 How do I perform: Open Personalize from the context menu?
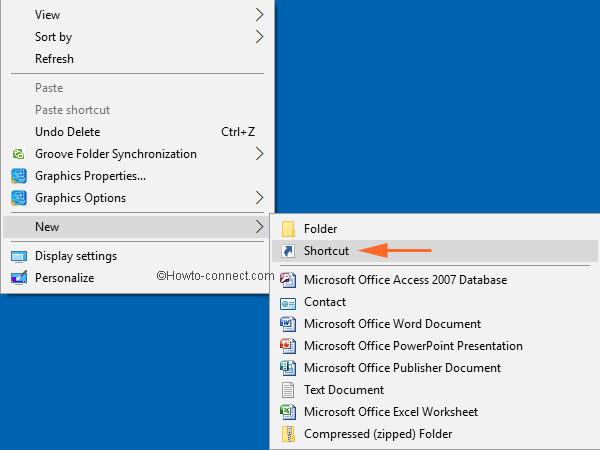pos(64,278)
